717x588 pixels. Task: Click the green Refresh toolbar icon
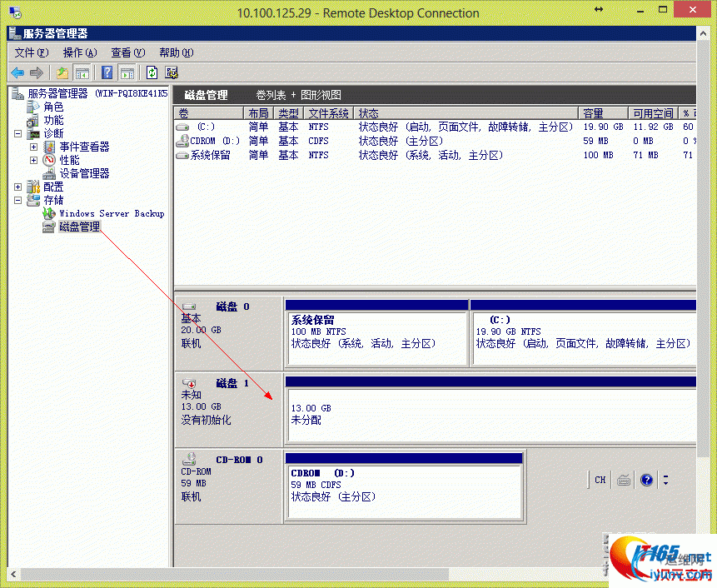(x=152, y=72)
